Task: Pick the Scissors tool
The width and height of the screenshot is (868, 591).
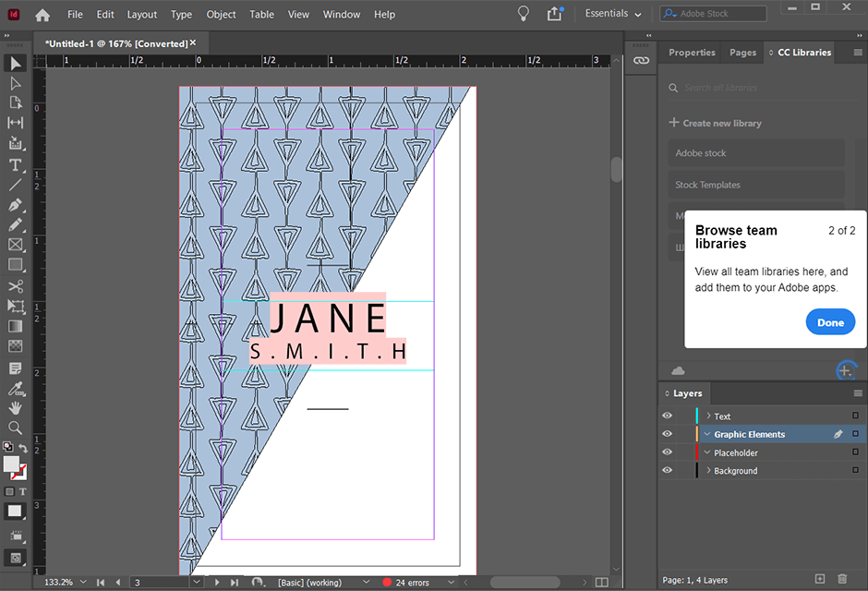Action: [x=15, y=286]
